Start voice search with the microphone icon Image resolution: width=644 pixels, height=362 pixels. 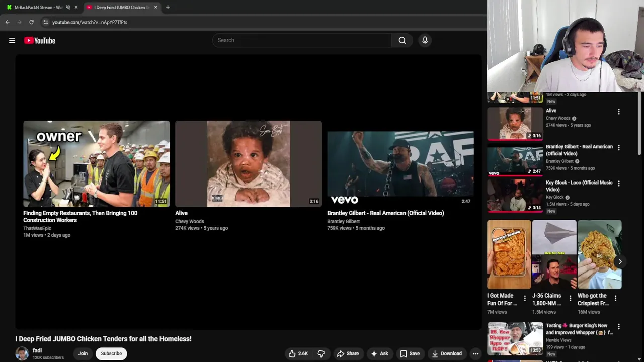[425, 40]
